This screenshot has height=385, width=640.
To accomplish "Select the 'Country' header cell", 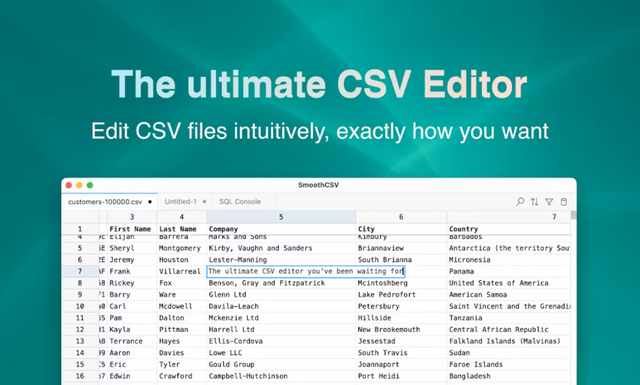I will click(x=509, y=229).
